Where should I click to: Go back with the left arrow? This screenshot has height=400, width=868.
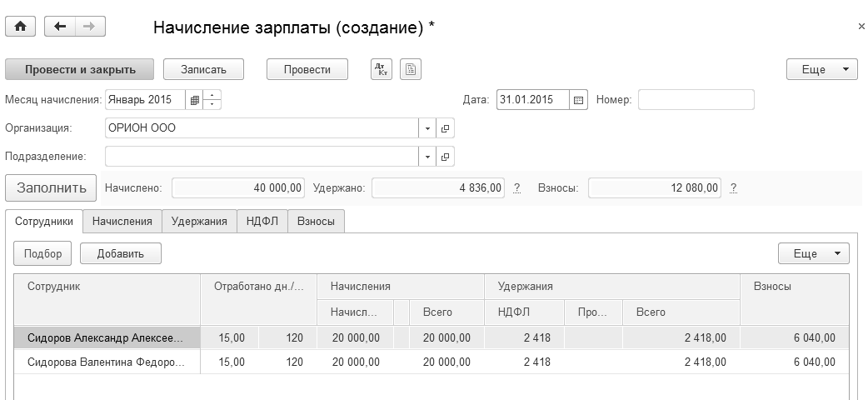(x=59, y=27)
